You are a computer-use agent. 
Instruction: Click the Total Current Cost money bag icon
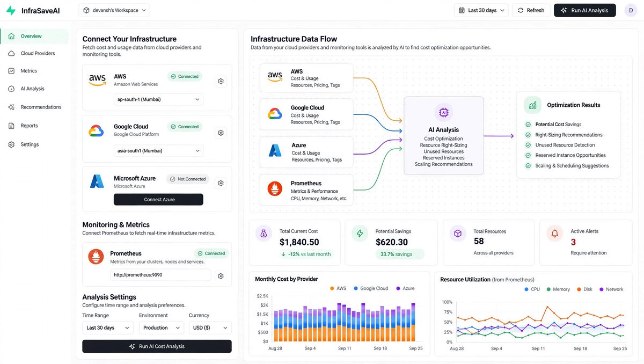point(264,234)
